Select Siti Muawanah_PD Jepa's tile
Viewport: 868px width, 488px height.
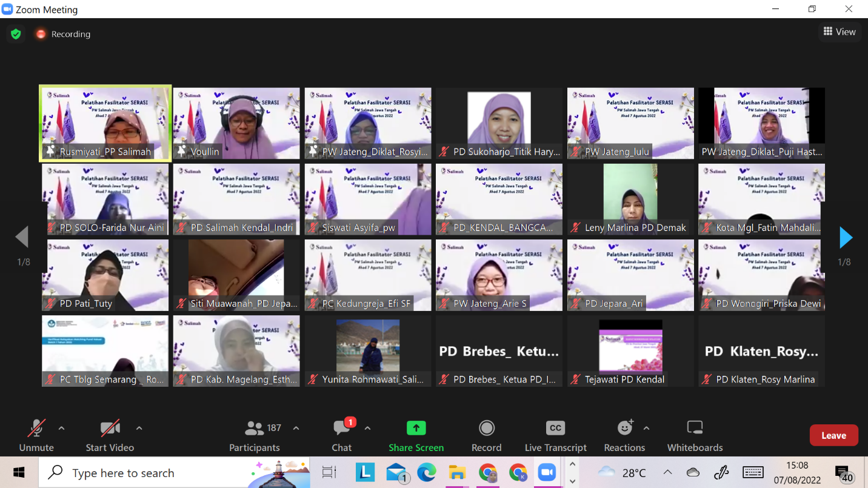coord(236,275)
